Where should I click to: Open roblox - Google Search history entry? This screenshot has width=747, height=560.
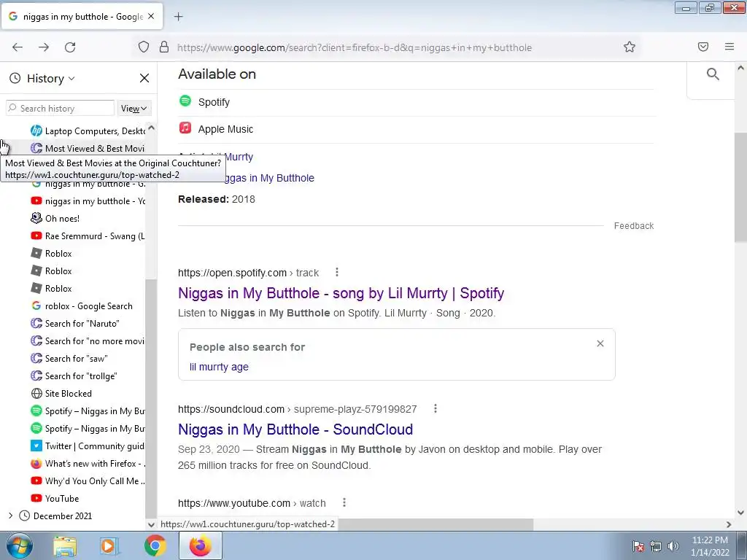point(82,306)
